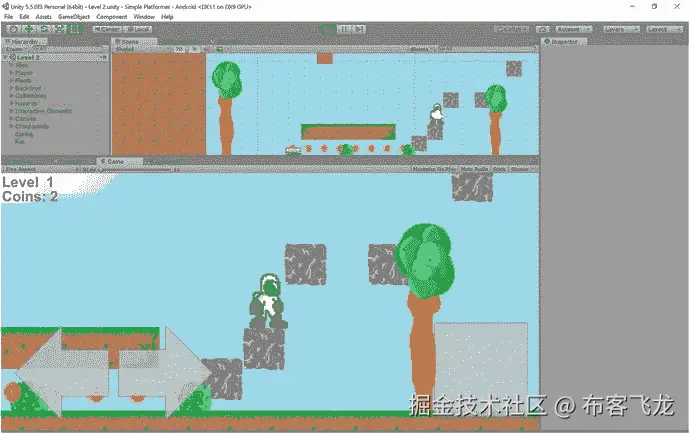Image resolution: width=690 pixels, height=434 pixels.
Task: Expand the Player object arrow in Hierarchy
Action: pyautogui.click(x=12, y=73)
